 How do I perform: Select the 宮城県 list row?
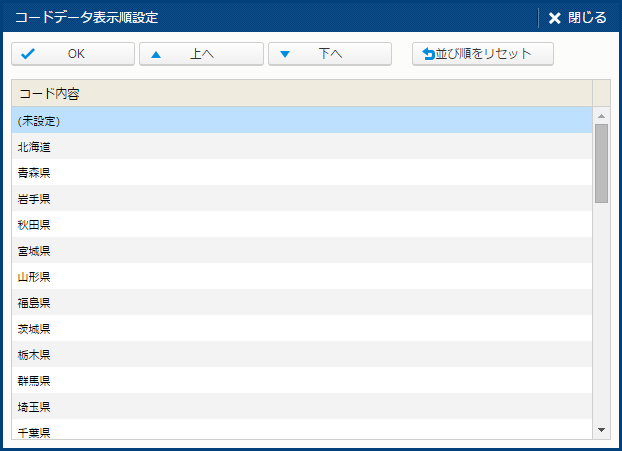click(300, 251)
